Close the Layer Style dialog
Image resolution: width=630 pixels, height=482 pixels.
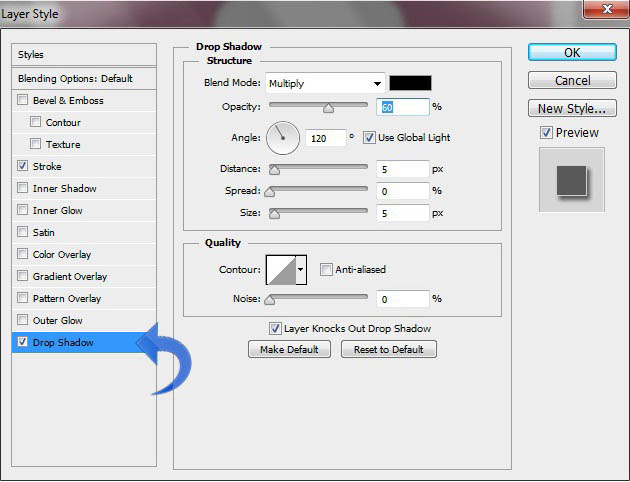click(607, 9)
